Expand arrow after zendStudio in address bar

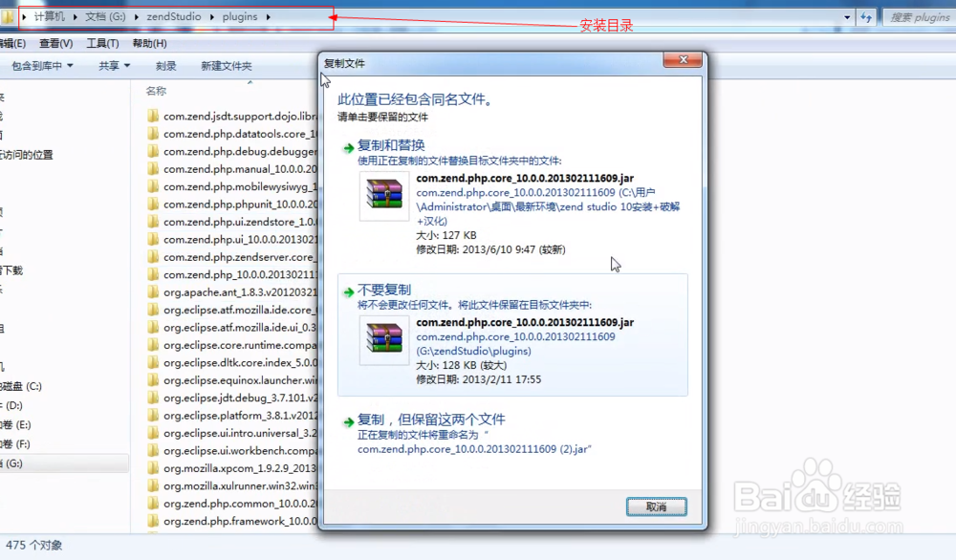[211, 17]
